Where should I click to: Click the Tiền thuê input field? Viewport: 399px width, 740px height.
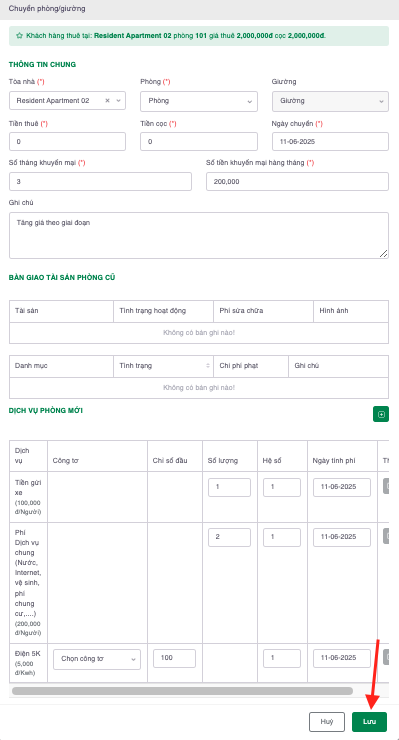click(x=68, y=142)
